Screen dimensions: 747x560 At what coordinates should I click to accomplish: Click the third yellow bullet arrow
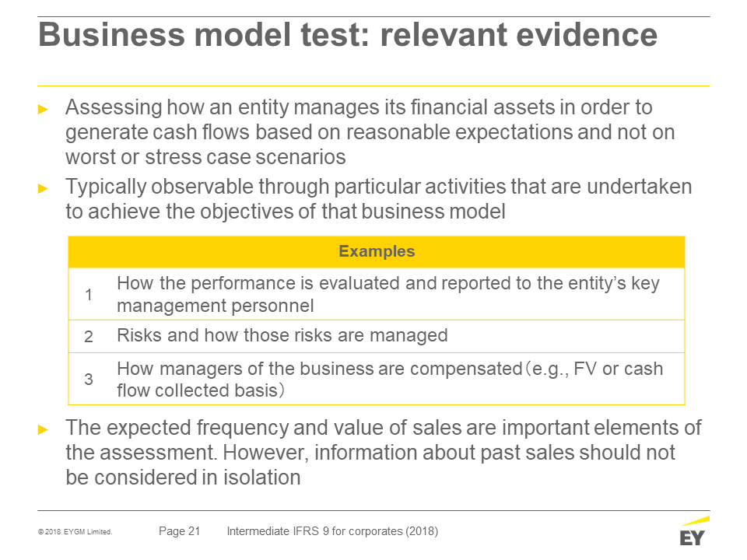(43, 429)
